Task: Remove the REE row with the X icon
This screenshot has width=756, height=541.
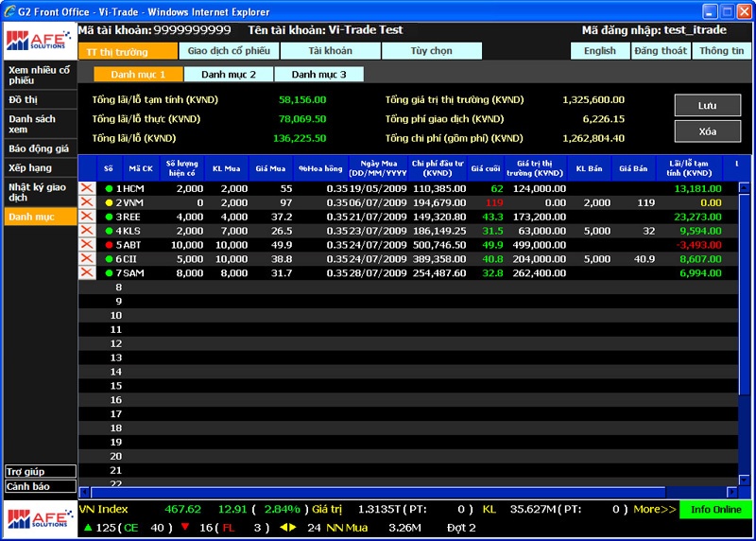Action: [87, 217]
